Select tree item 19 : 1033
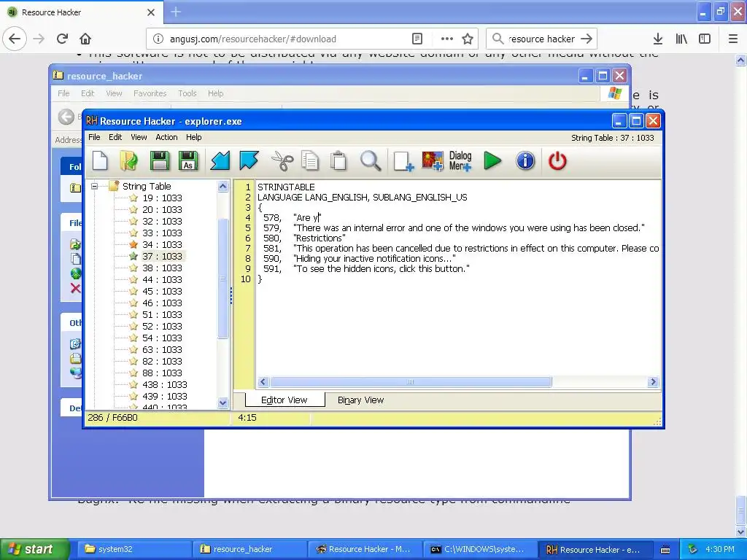This screenshot has width=747, height=560. pos(162,198)
